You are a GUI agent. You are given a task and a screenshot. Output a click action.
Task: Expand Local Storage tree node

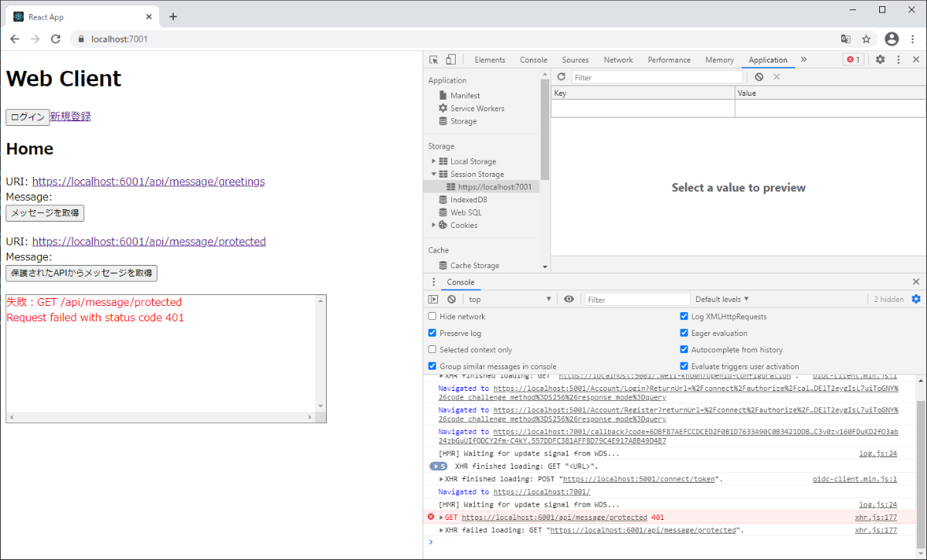point(434,161)
